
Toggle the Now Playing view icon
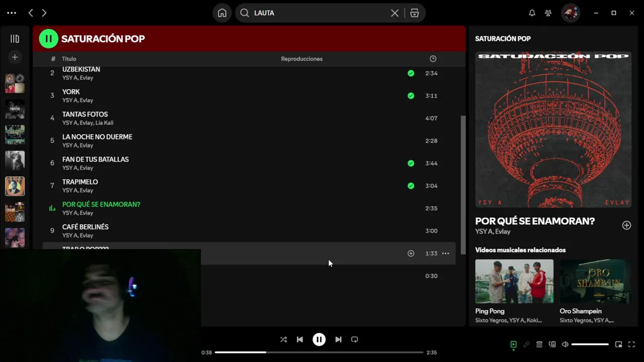pos(513,344)
